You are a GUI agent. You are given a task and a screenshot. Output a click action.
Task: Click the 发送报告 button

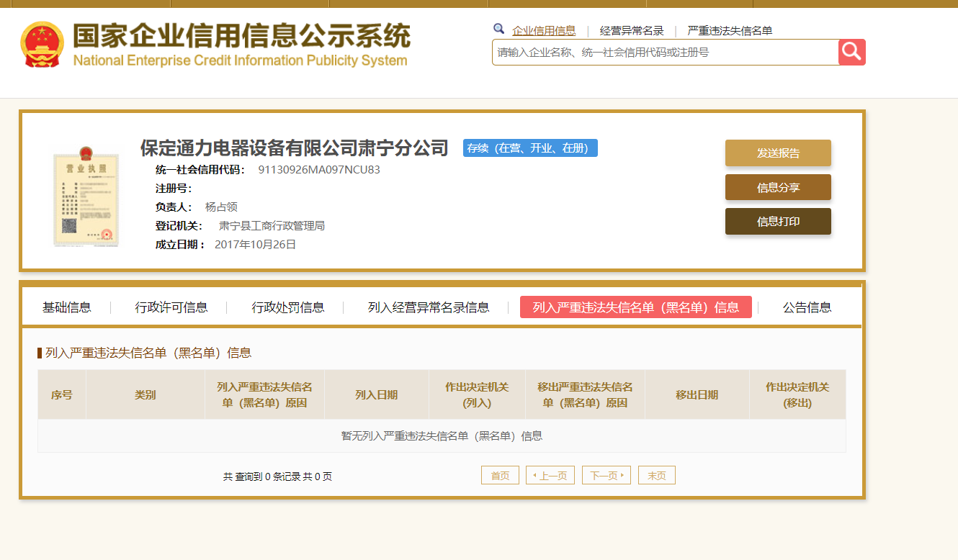pyautogui.click(x=778, y=153)
